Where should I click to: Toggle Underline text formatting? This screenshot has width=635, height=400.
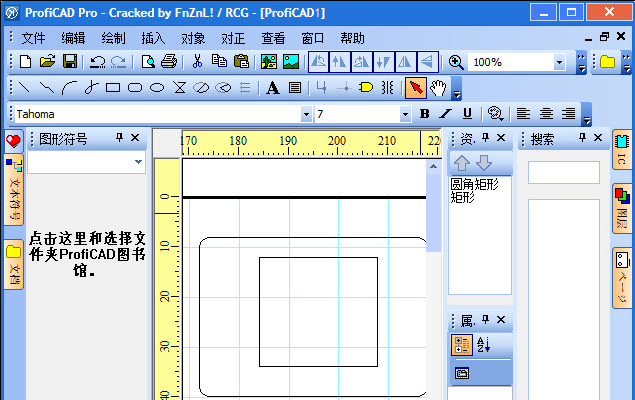[x=467, y=114]
